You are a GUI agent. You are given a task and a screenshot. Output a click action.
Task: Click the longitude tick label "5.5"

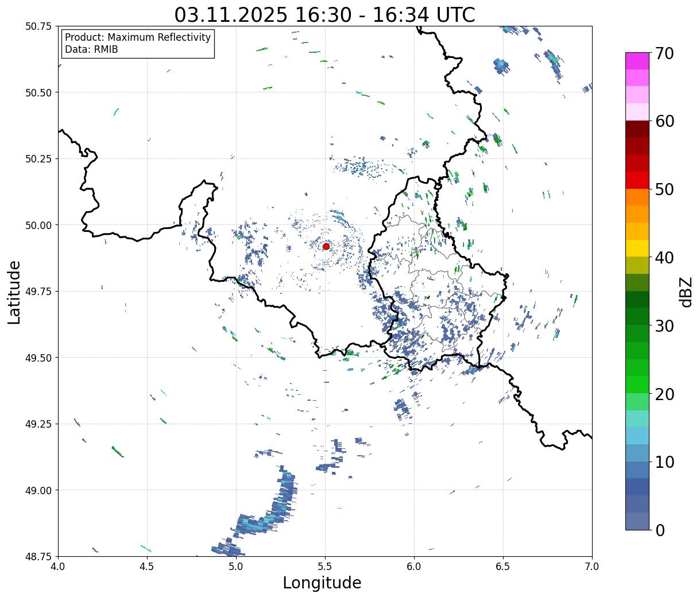pos(325,567)
